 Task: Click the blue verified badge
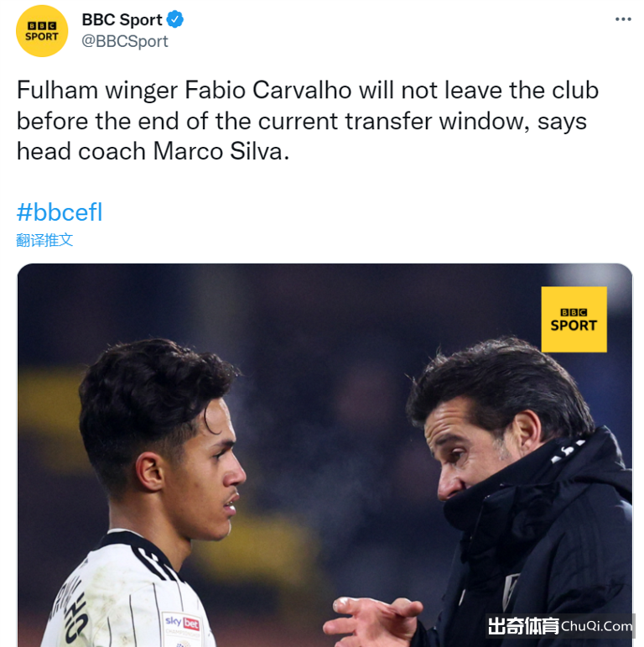click(x=175, y=19)
